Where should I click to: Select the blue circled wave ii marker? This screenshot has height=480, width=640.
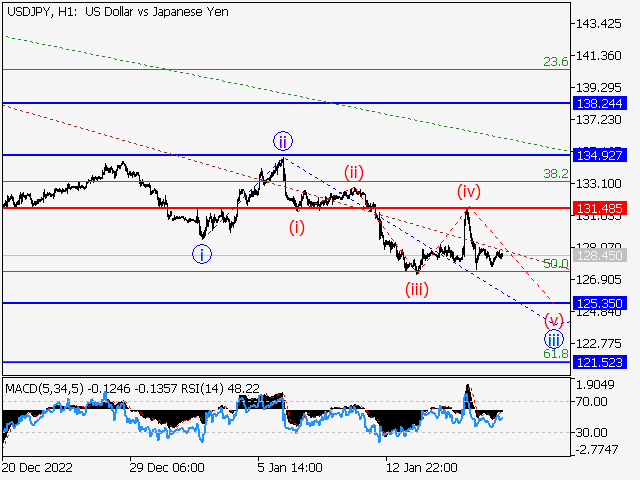[x=283, y=142]
